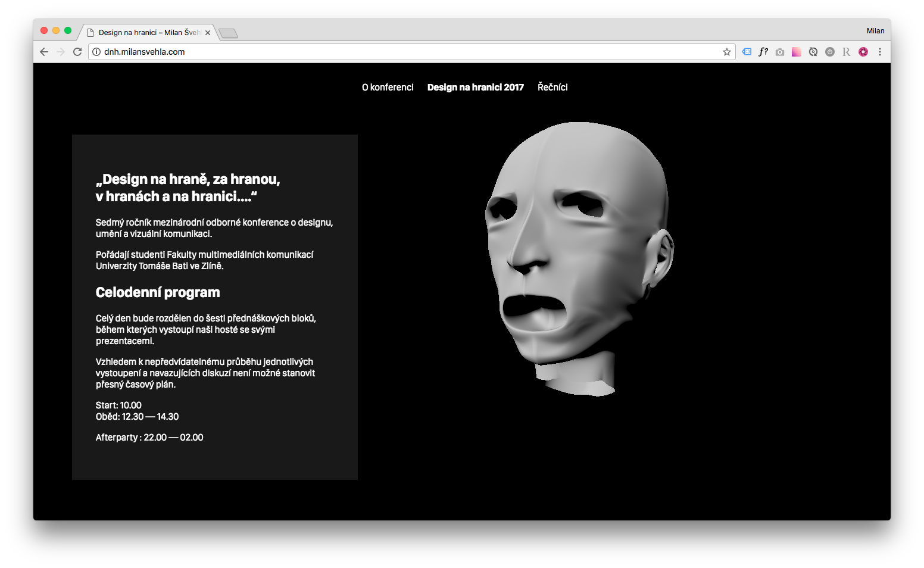Open site info icon beside the URL
The image size is (924, 568).
[x=96, y=52]
